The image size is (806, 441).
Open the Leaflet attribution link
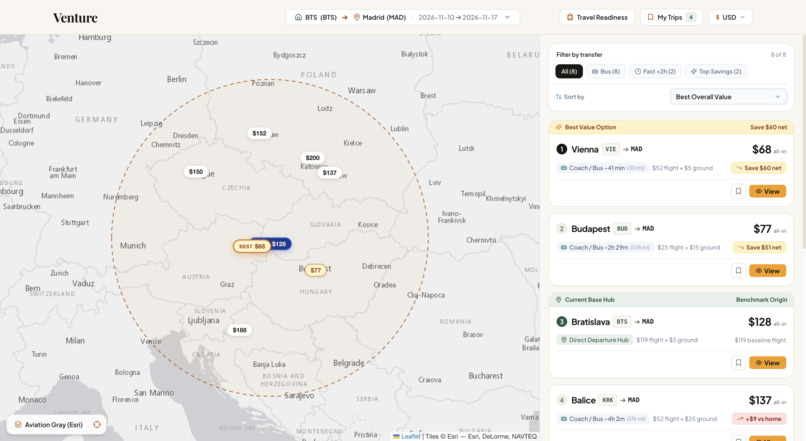pos(410,436)
